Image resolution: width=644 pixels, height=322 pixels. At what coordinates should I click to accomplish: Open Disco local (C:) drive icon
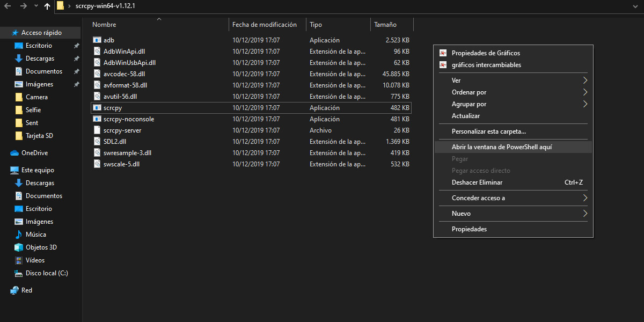click(19, 273)
